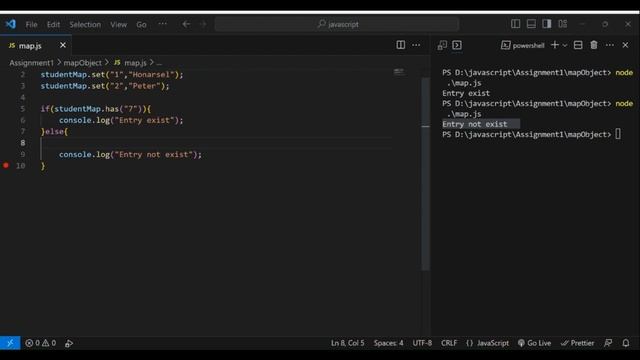Image resolution: width=640 pixels, height=360 pixels.
Task: Start the Go Live server
Action: [534, 343]
